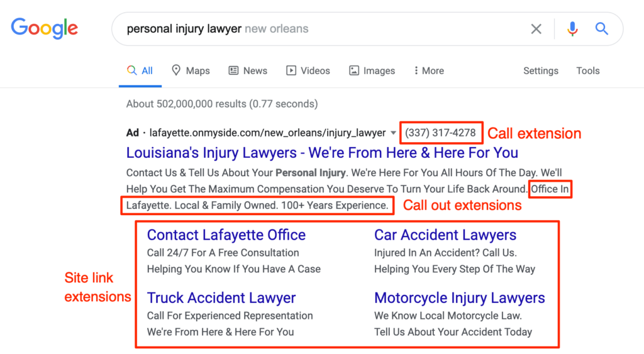Click the News newspaper icon
Viewport: 644px width, 354px height.
234,70
